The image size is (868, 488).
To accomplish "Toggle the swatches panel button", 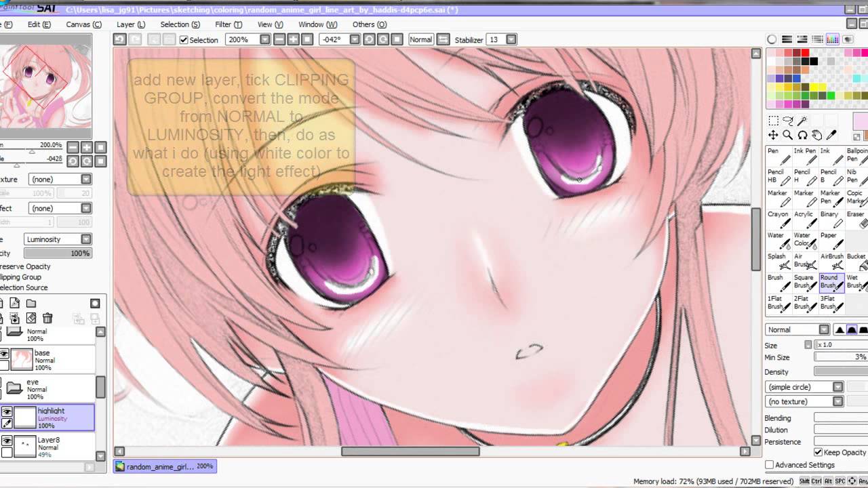I will 832,39.
